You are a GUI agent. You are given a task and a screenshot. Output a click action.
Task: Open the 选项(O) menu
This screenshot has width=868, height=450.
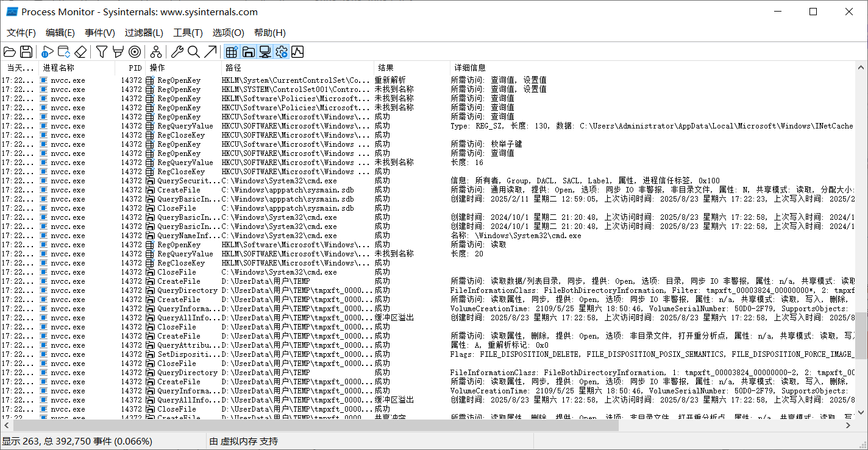228,33
